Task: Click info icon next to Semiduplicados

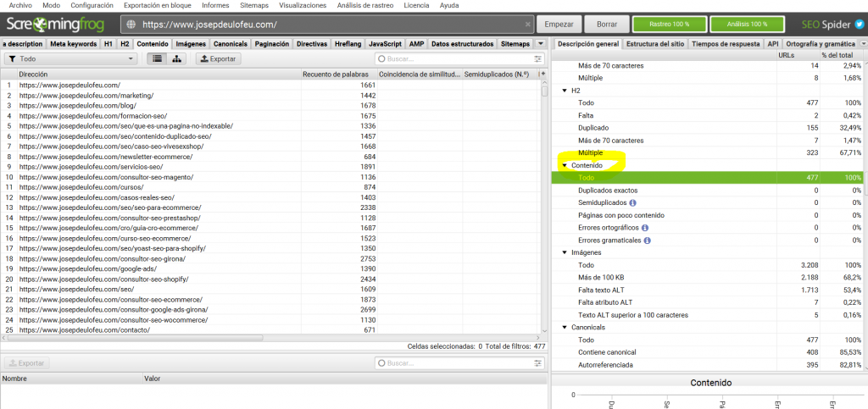Action: coord(633,203)
